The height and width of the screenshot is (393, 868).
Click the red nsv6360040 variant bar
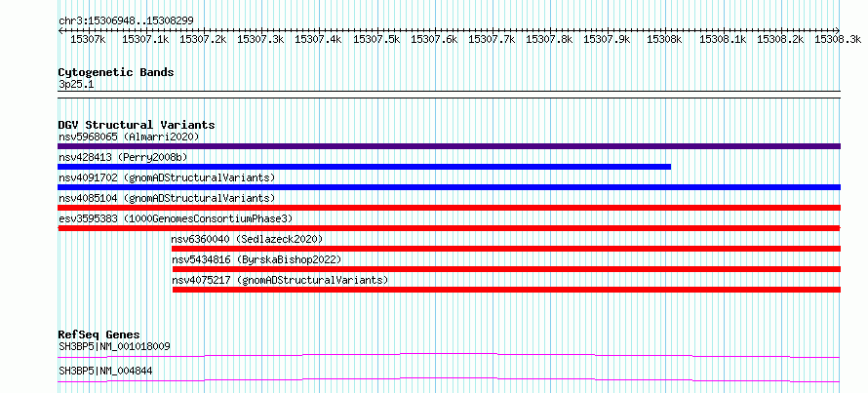click(x=506, y=249)
